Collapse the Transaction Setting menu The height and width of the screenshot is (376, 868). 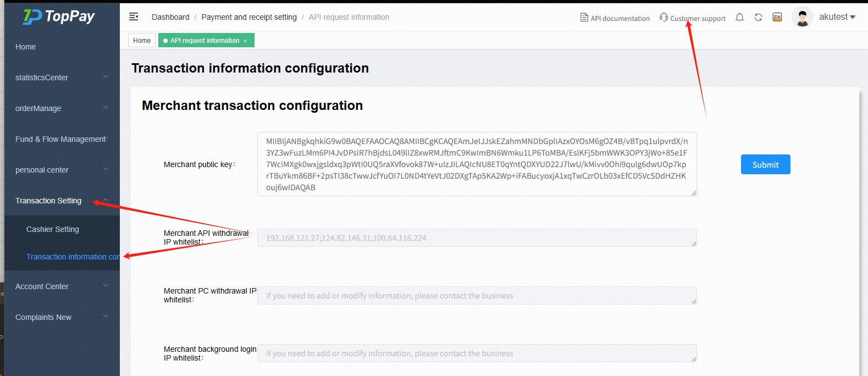tap(62, 201)
